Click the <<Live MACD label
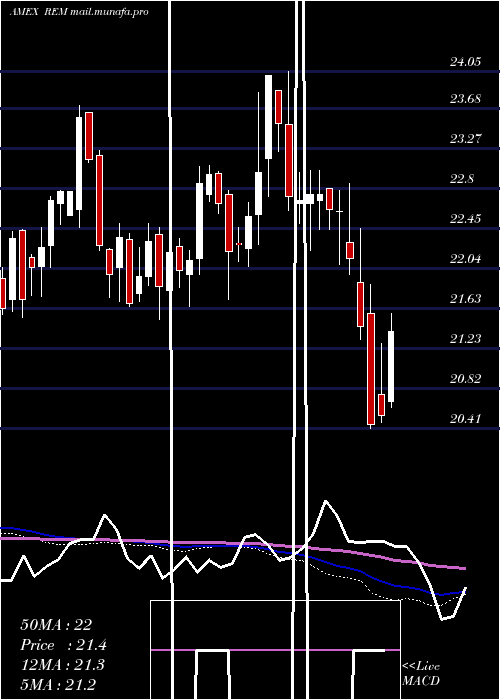This screenshot has height=700, width=500. 421,674
